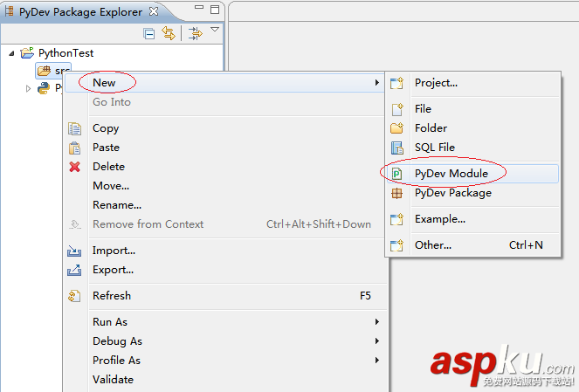579x392 pixels.
Task: Maximize the PyDev Package Explorer view
Action: (215, 10)
